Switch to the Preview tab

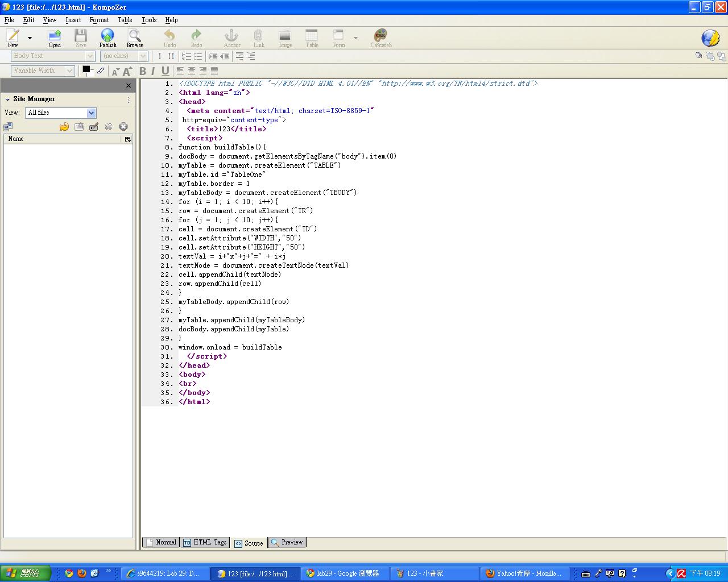pos(287,542)
